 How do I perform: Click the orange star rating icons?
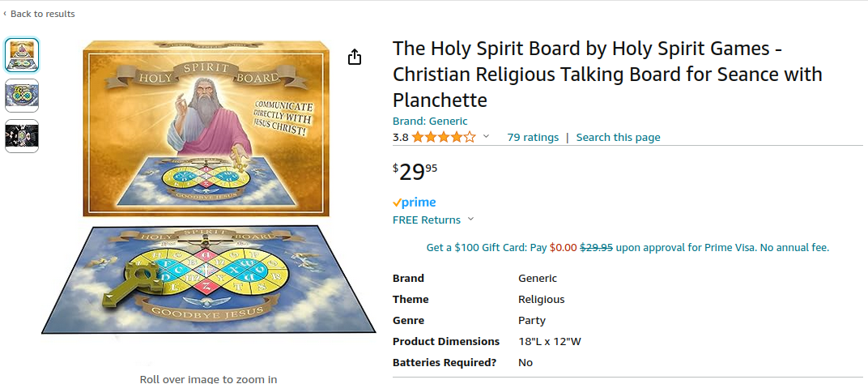(x=443, y=137)
